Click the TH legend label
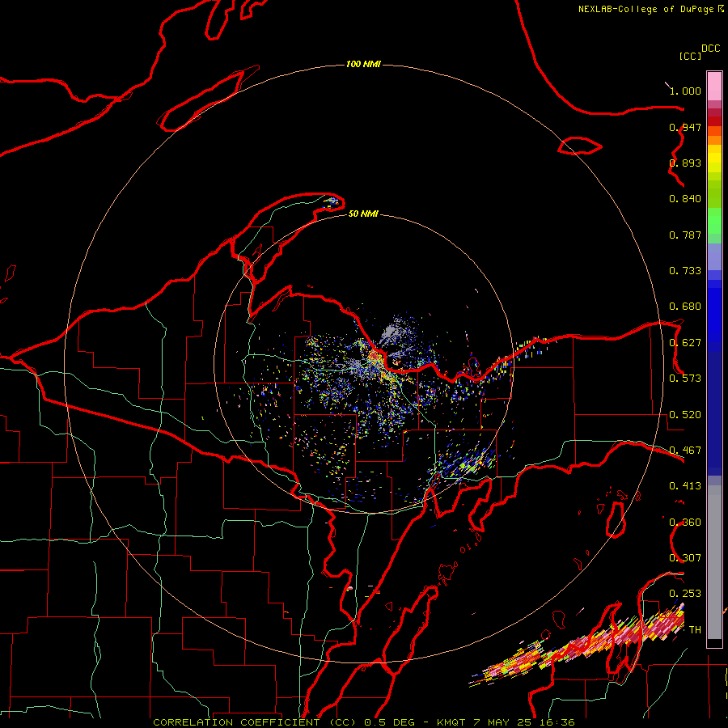Image resolution: width=728 pixels, height=728 pixels. 695,630
